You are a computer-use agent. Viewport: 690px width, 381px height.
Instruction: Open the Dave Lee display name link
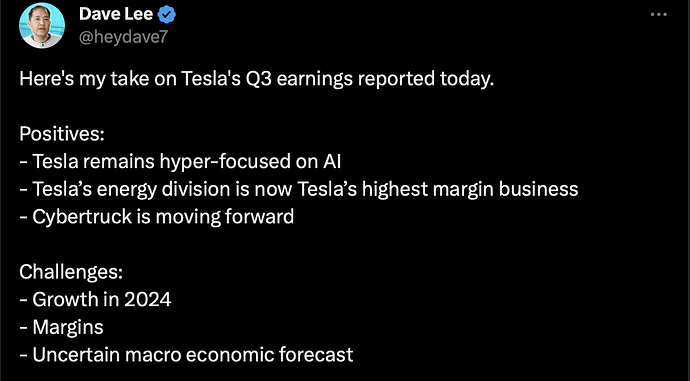[x=116, y=15]
